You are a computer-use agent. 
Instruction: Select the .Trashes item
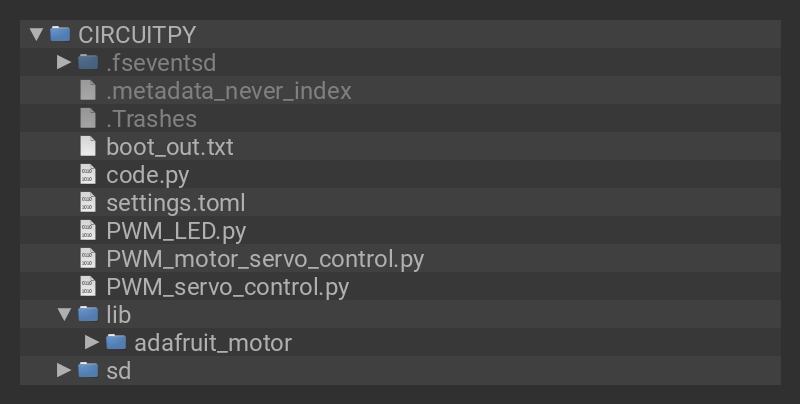151,119
